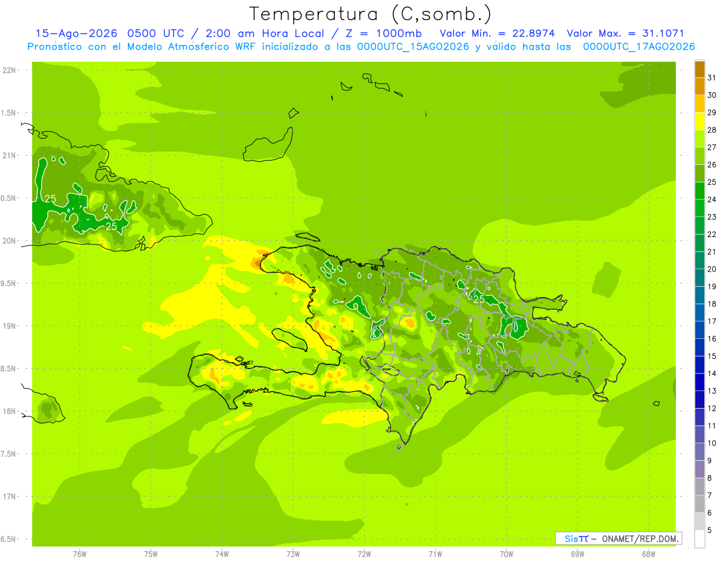The width and height of the screenshot is (728, 562).
Task: Click the legend band between 27 and 28
Action: (699, 139)
